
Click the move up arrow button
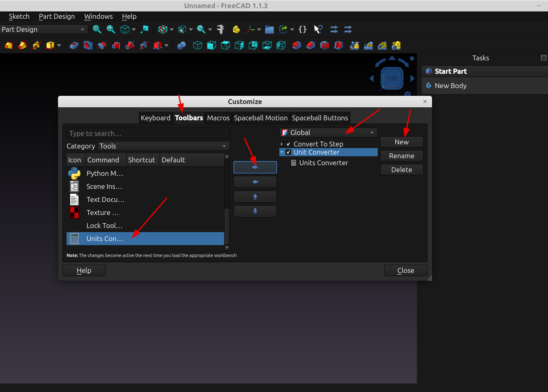255,197
